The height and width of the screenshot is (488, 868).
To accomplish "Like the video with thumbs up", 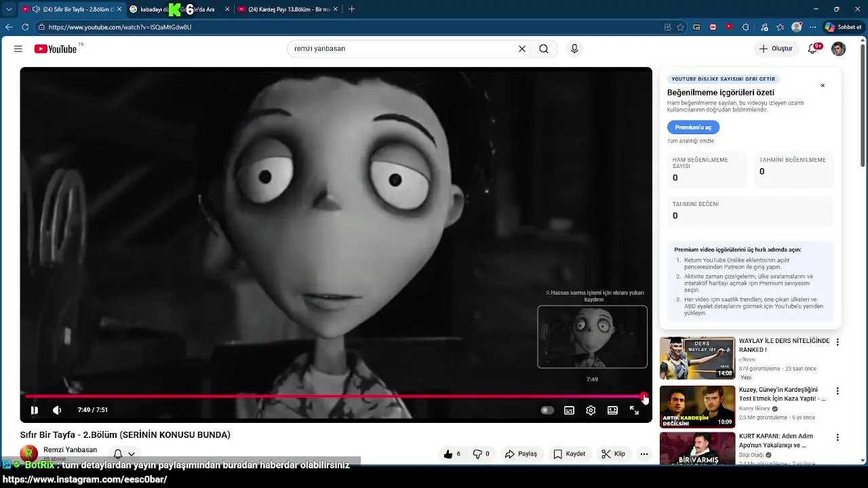I will (452, 454).
